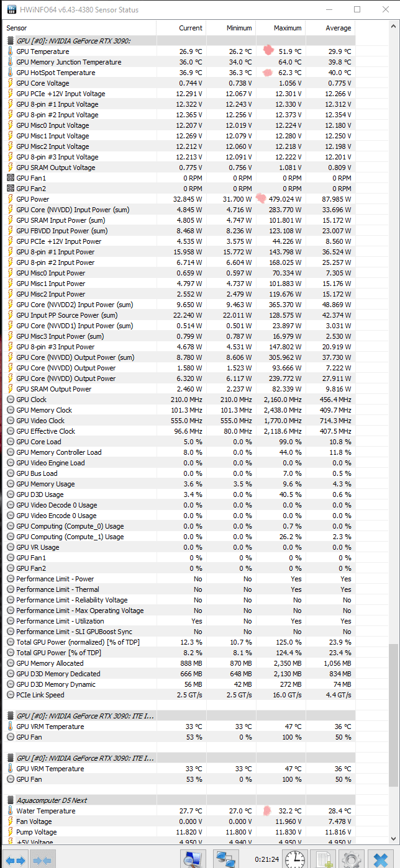The height and width of the screenshot is (868, 400).
Task: Click the collapse-columns arrows button
Action: coord(42,860)
